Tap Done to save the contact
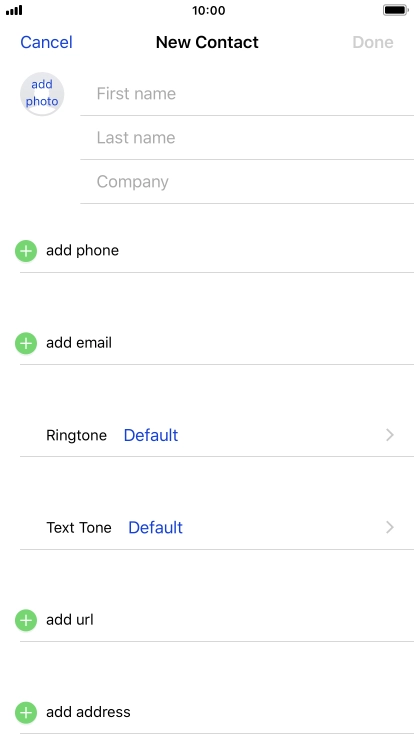This screenshot has height=736, width=414. click(373, 42)
